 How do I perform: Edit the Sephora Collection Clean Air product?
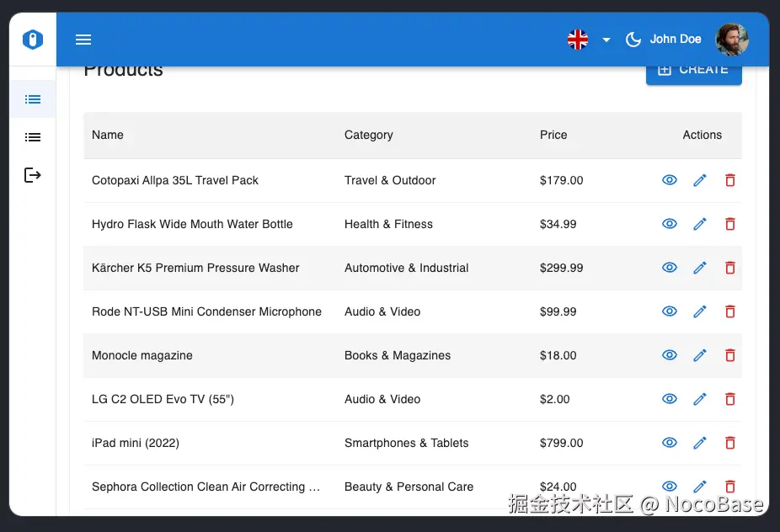pyautogui.click(x=700, y=487)
